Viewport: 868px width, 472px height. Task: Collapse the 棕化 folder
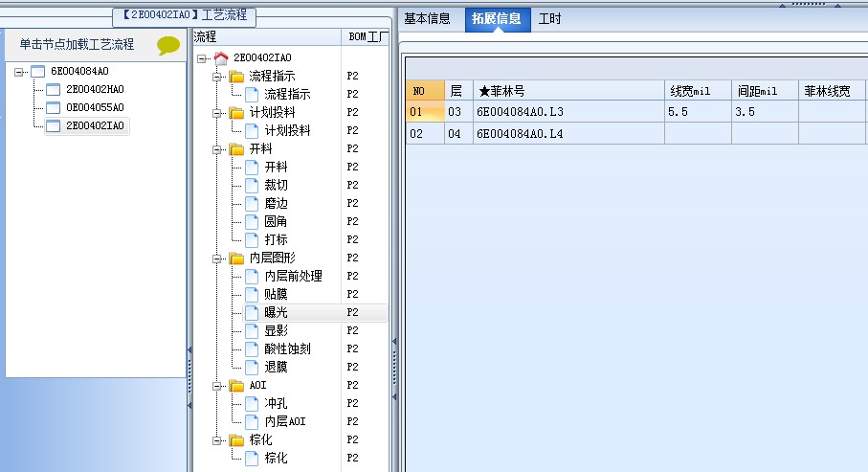point(217,440)
